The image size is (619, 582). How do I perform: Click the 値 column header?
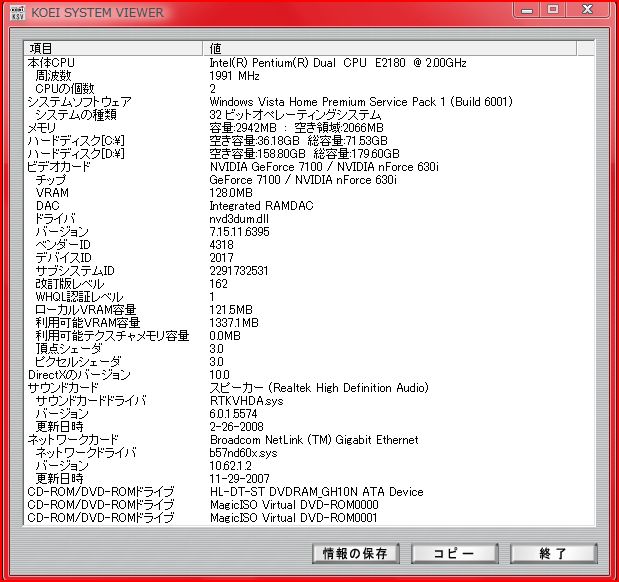390,49
